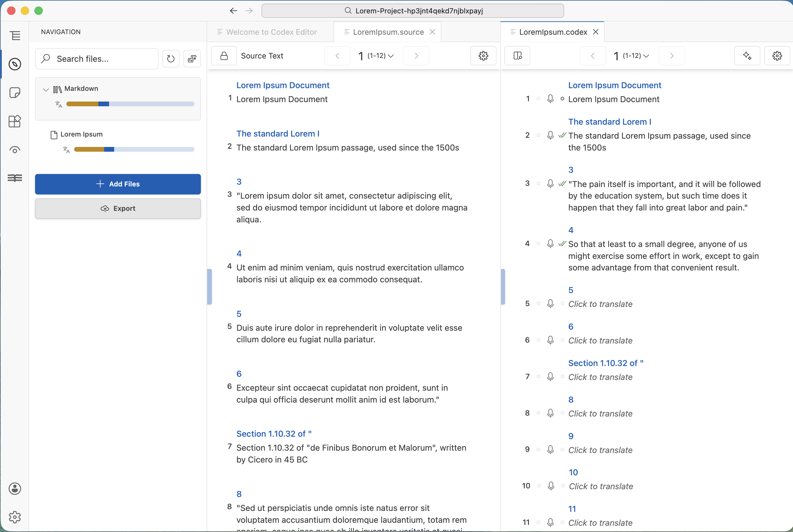This screenshot has height=532, width=793.
Task: Toggle the side-by-side source view icon in codex toolbar
Action: pos(517,56)
